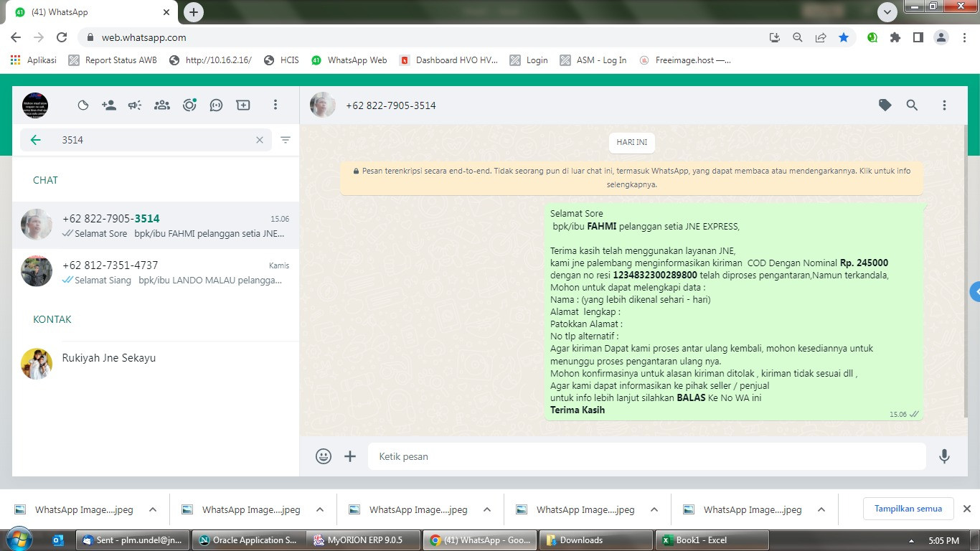Switch to MyORION ERP 9.0.5 taskbar window
Viewport: 980px width, 551px height.
[364, 540]
